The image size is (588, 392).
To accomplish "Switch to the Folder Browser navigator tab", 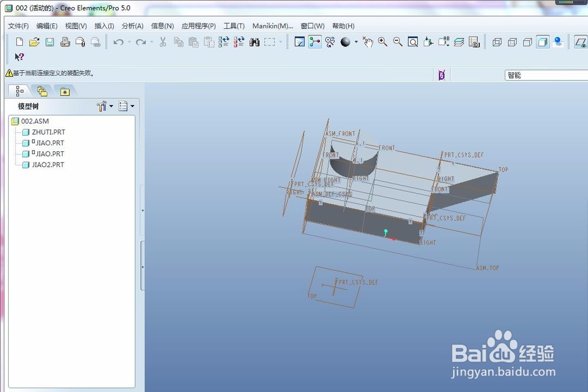I will (42, 91).
